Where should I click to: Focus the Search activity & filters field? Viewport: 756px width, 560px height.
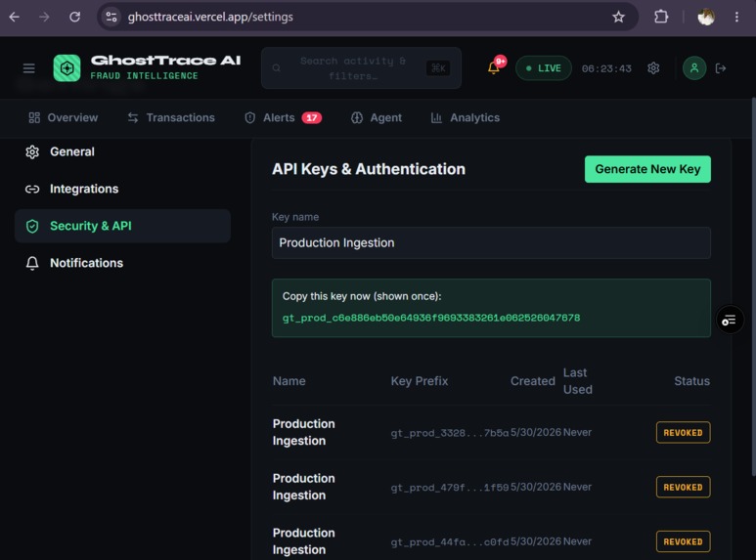tap(361, 68)
